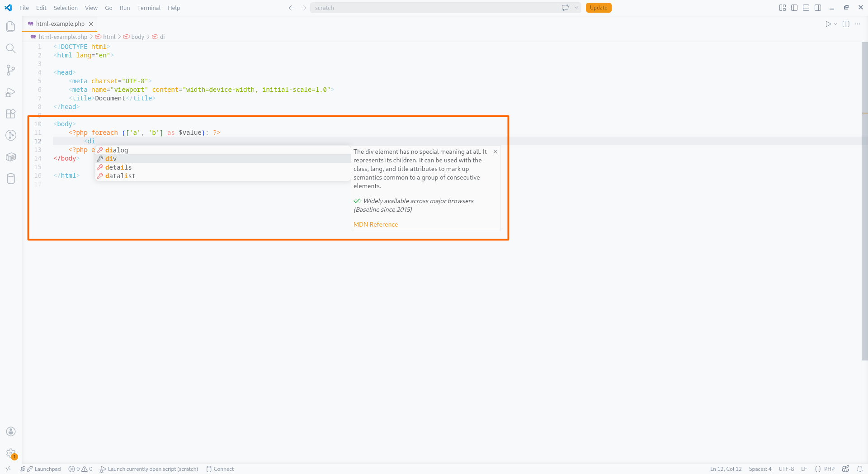The height and width of the screenshot is (474, 868).
Task: Click Connect in the status bar
Action: click(x=220, y=469)
